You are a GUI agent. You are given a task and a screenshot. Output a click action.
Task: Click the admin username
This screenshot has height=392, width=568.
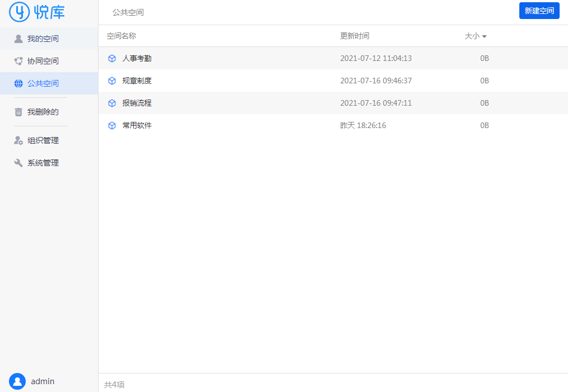(43, 381)
